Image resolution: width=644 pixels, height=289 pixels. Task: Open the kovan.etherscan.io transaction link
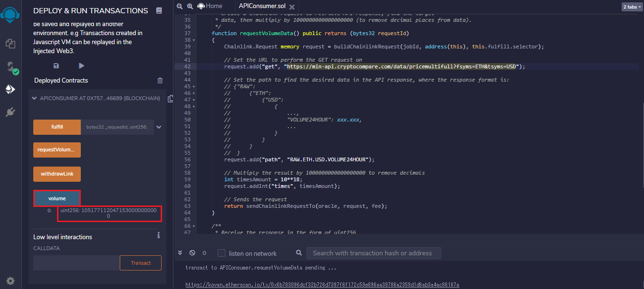point(322,285)
